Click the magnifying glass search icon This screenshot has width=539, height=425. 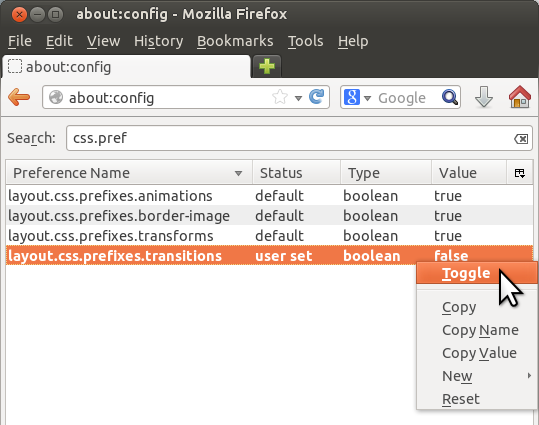450,97
